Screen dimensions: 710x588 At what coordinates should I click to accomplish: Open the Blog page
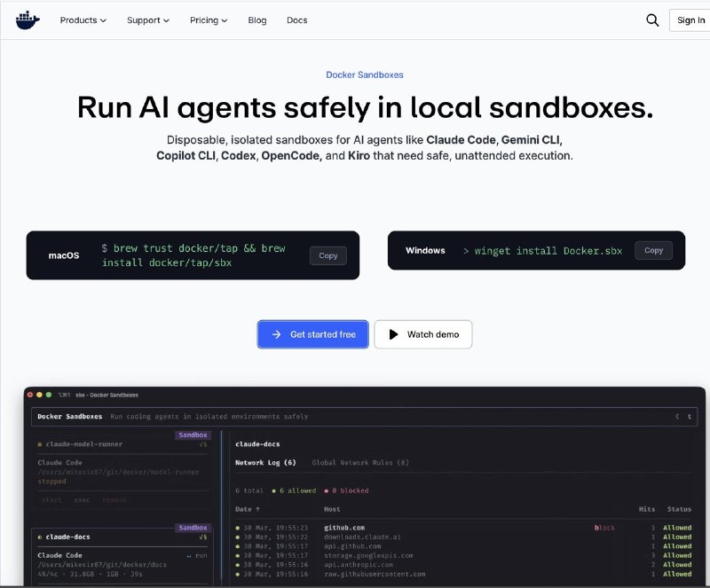pos(257,20)
